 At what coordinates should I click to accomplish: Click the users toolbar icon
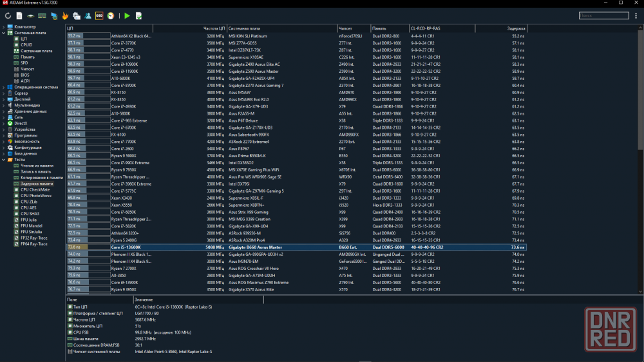88,15
